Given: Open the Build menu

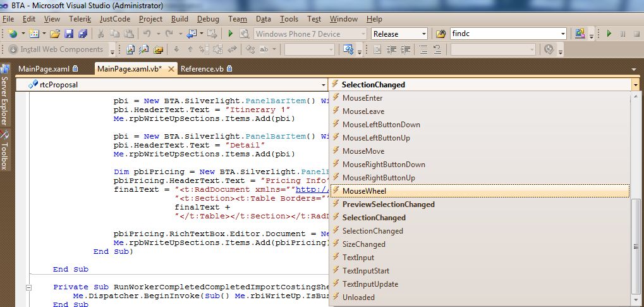Looking at the screenshot, I should pos(179,19).
